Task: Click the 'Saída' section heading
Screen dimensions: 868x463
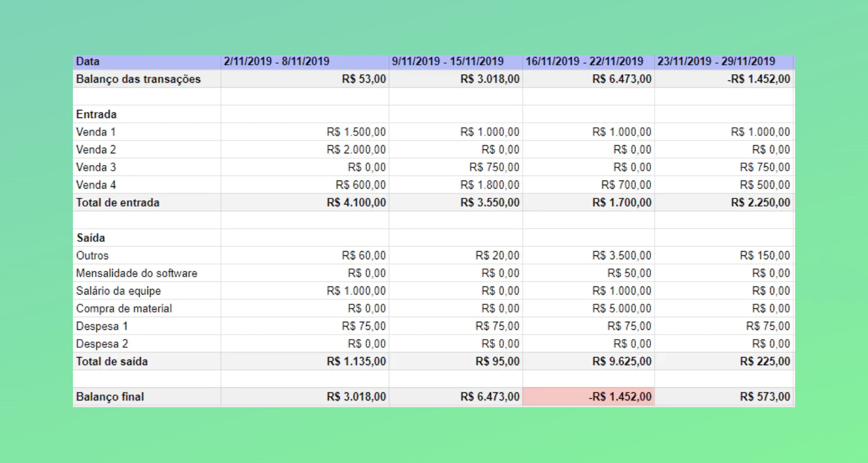Action: [x=147, y=238]
